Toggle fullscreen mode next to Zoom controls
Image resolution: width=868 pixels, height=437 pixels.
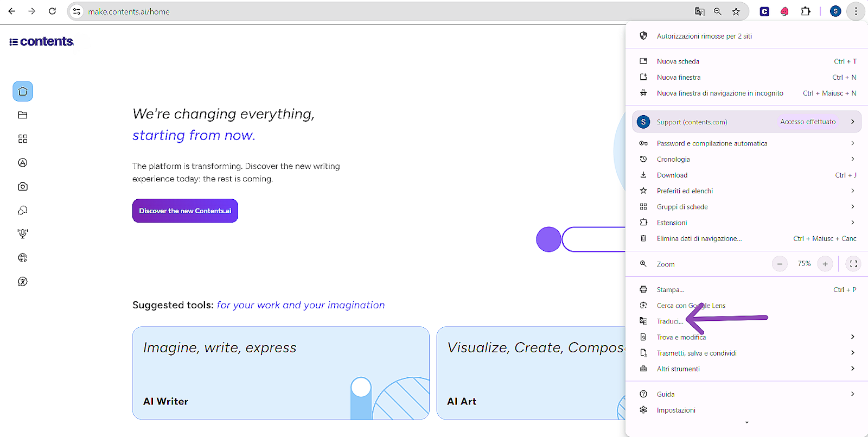pos(853,264)
